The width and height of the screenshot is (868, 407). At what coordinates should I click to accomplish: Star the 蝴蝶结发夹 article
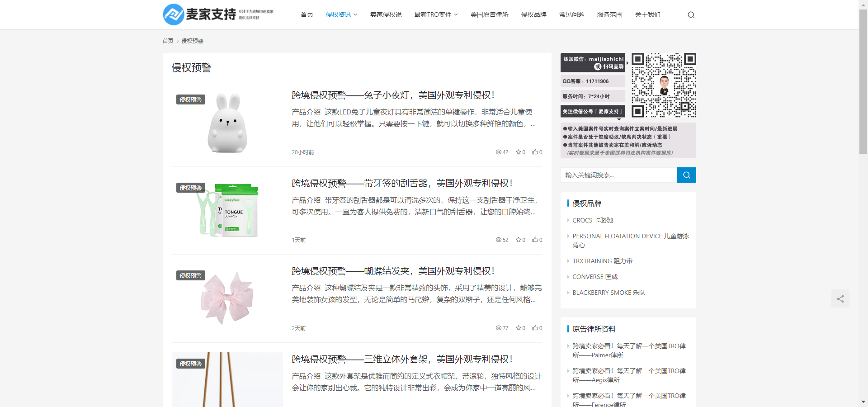click(x=518, y=328)
